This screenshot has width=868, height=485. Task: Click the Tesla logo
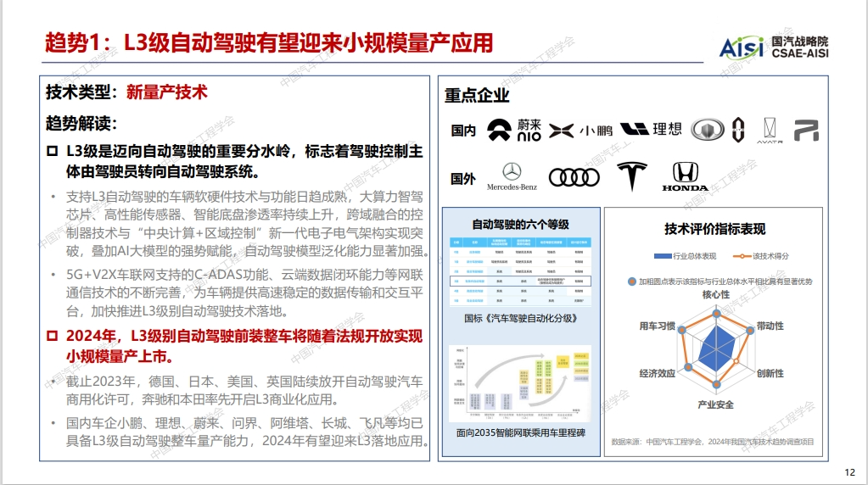[x=630, y=176]
